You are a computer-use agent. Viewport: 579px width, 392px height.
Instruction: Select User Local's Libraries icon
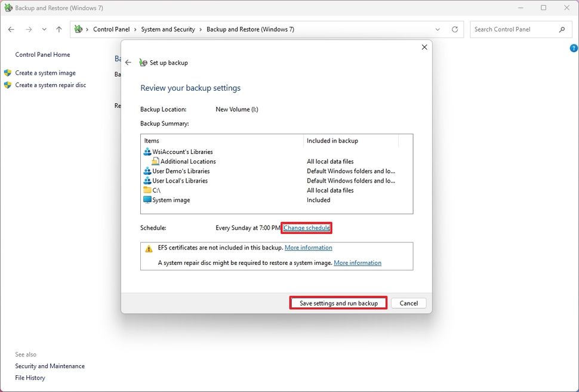click(x=147, y=180)
